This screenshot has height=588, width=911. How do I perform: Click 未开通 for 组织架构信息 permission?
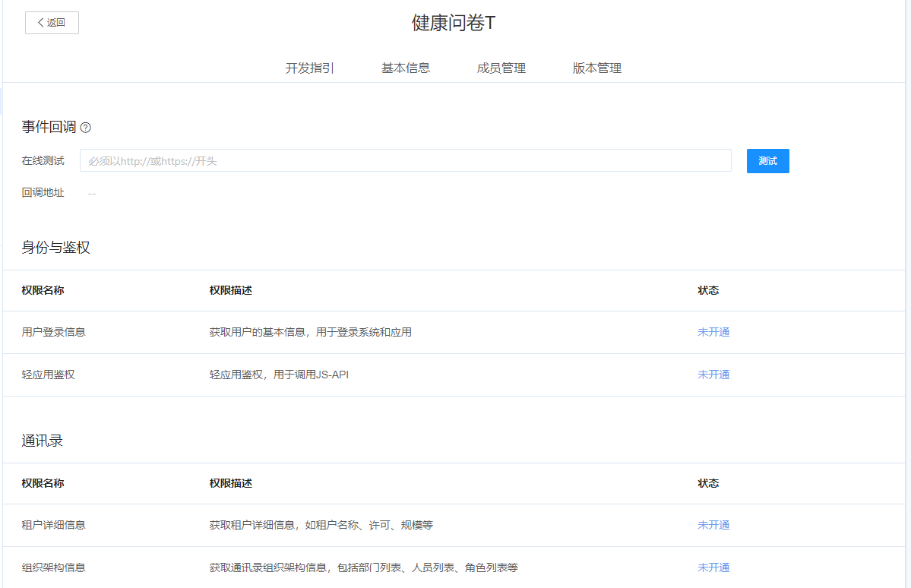coord(713,567)
